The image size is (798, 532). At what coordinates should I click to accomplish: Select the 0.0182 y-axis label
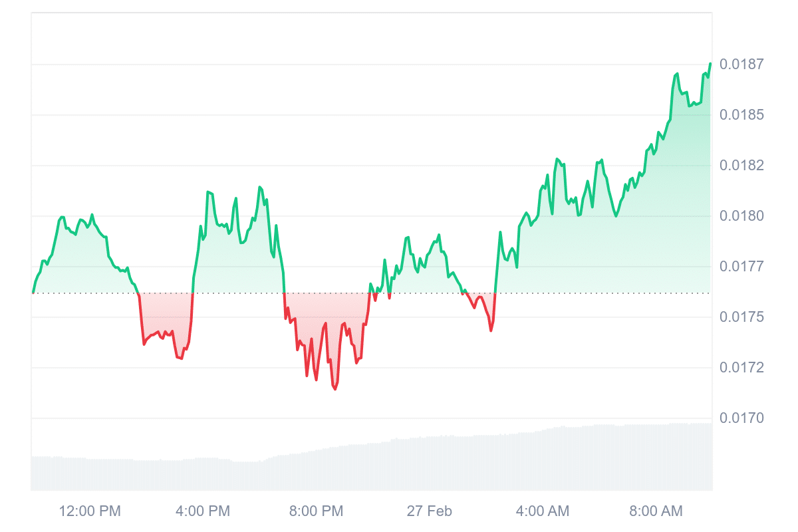point(741,166)
